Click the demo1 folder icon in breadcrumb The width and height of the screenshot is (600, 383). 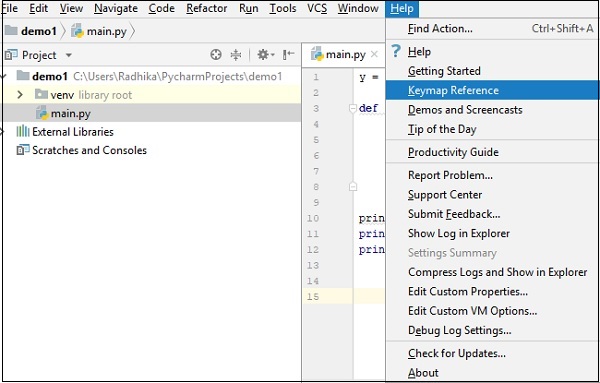point(11,30)
